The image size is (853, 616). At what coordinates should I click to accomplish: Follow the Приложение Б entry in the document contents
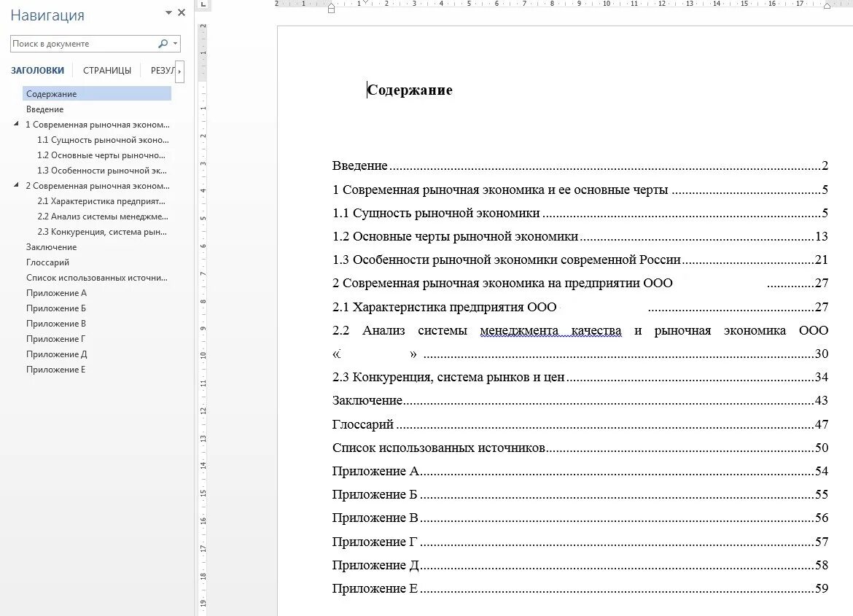[x=580, y=494]
